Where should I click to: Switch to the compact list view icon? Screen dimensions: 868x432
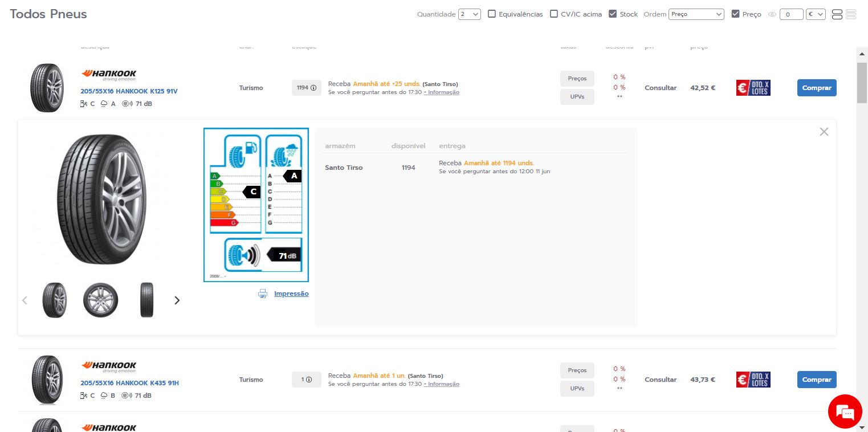click(851, 14)
